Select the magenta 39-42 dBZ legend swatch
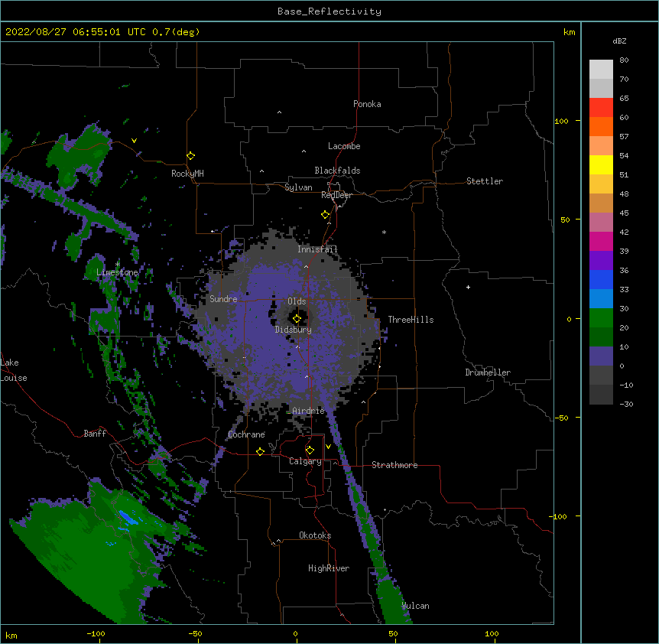The width and height of the screenshot is (659, 644). [x=601, y=241]
